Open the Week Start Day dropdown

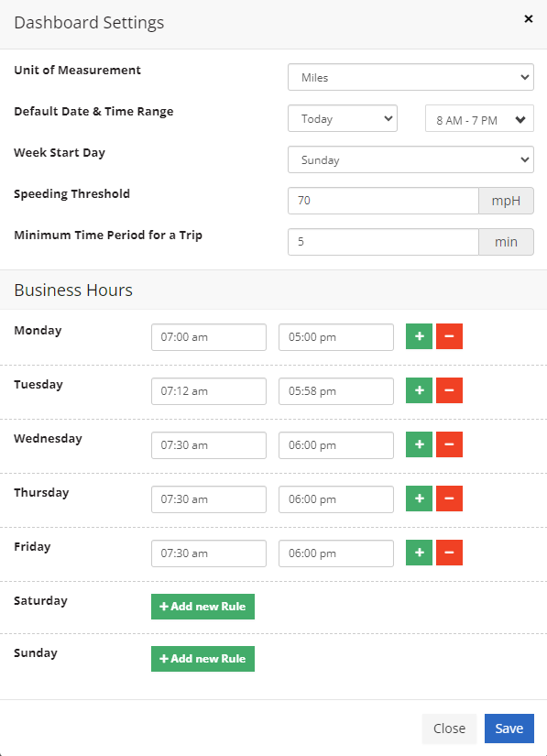point(410,159)
